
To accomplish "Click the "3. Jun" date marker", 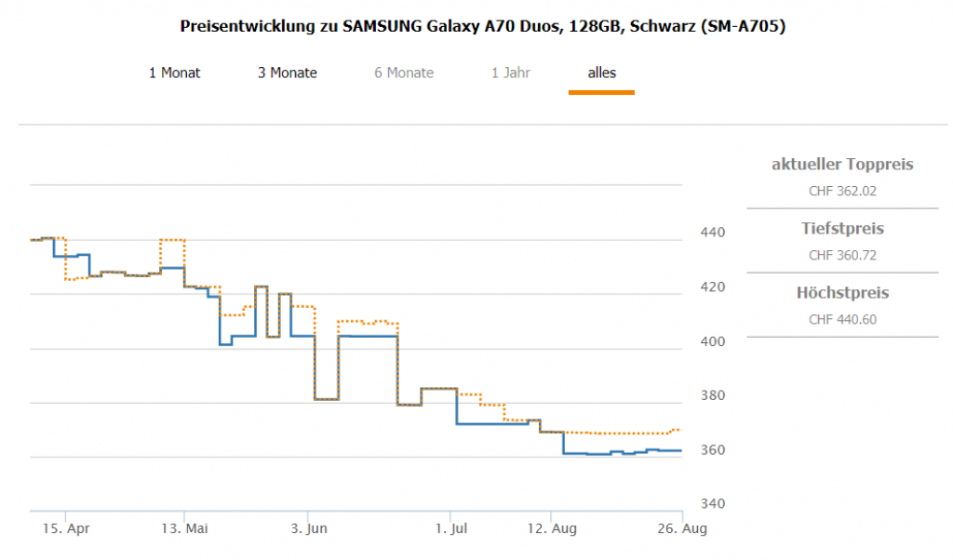I will (x=308, y=528).
